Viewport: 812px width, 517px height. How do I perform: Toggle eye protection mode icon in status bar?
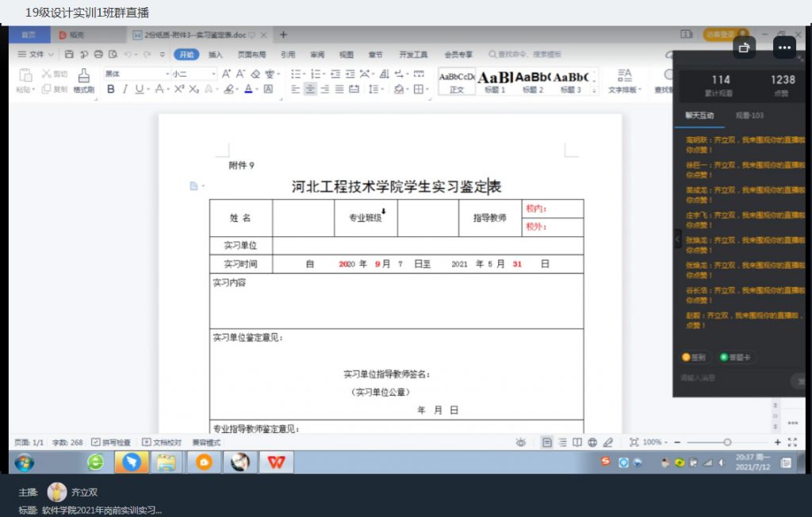click(521, 442)
